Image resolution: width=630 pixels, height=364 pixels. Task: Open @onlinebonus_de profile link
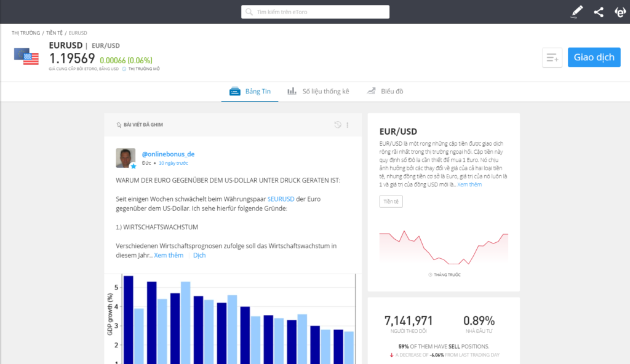pyautogui.click(x=168, y=154)
